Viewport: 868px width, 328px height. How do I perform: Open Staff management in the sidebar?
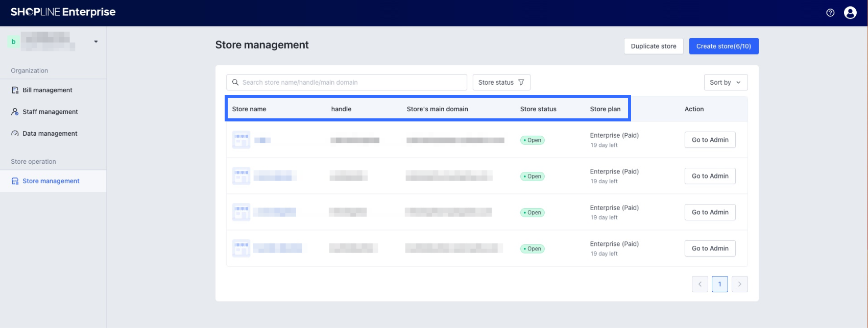coord(53,112)
